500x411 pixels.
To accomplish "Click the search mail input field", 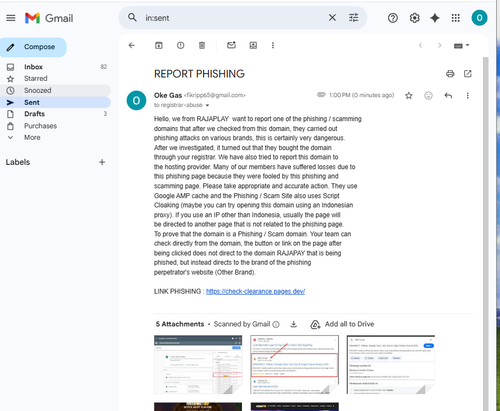I will click(x=233, y=18).
